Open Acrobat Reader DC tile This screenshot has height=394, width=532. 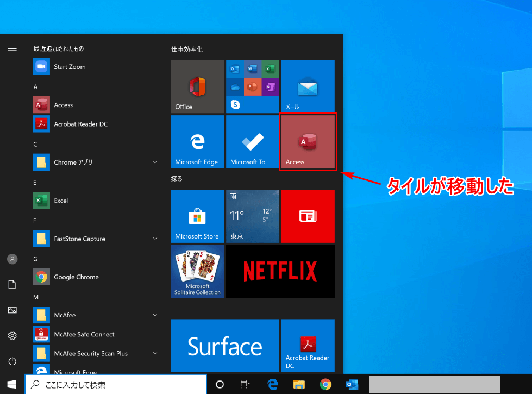coord(308,346)
